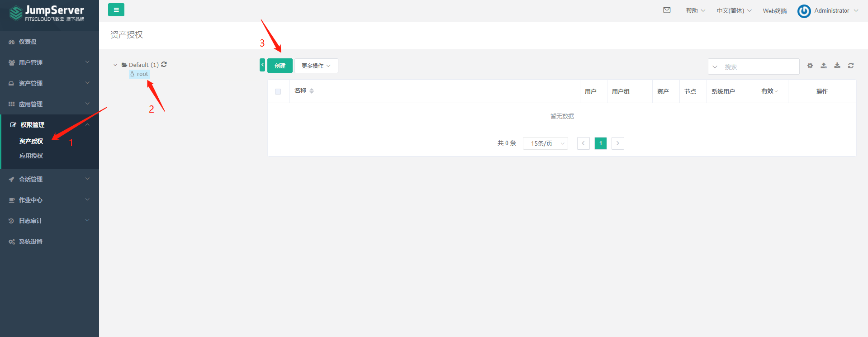Viewport: 868px width, 337px height.
Task: Collapse the 权限管理 sidebar menu
Action: (x=50, y=125)
